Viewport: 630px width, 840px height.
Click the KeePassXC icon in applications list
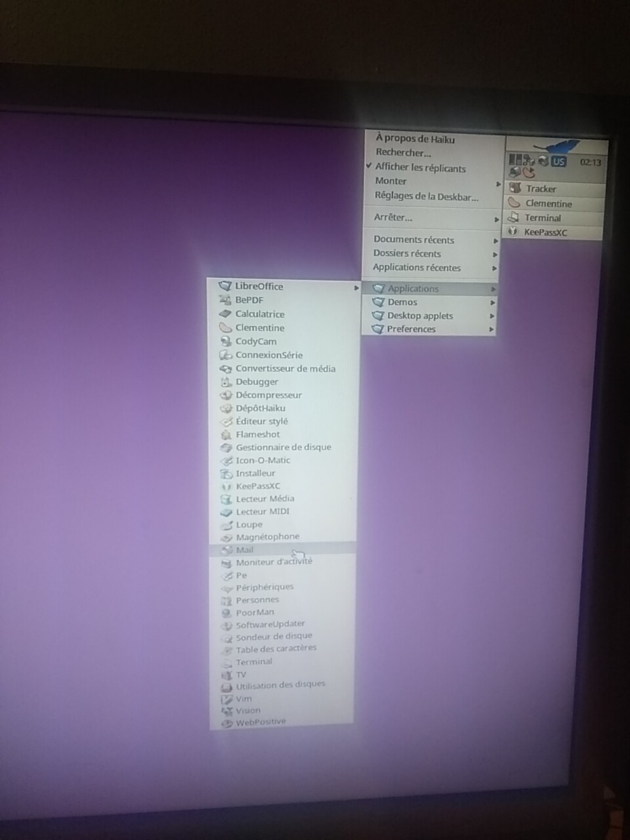pos(226,486)
